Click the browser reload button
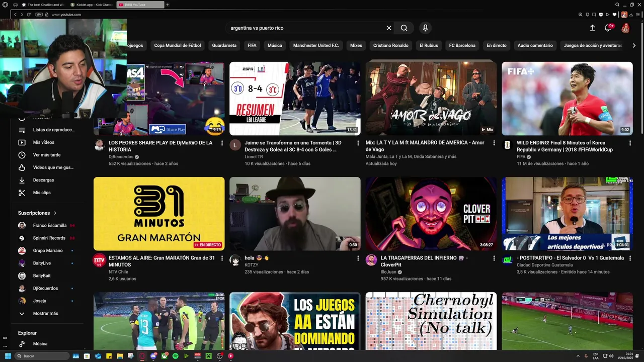This screenshot has width=644, height=362. [x=29, y=15]
